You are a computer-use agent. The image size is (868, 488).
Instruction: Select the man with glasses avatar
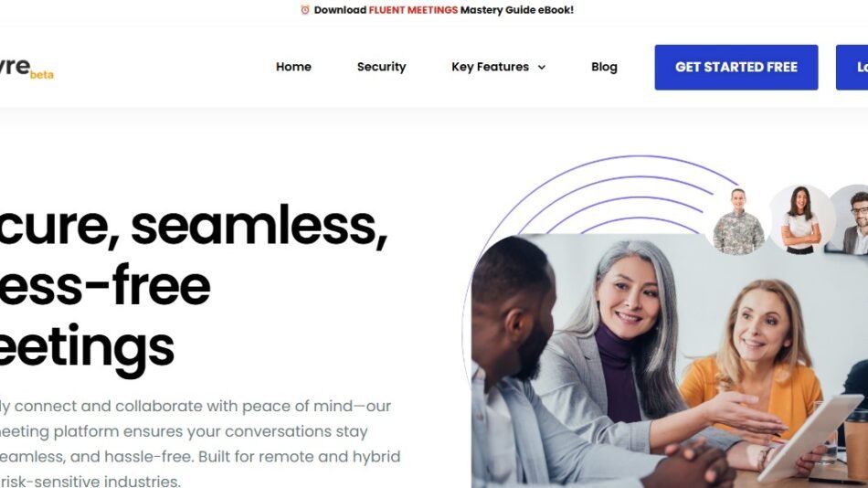(x=850, y=219)
